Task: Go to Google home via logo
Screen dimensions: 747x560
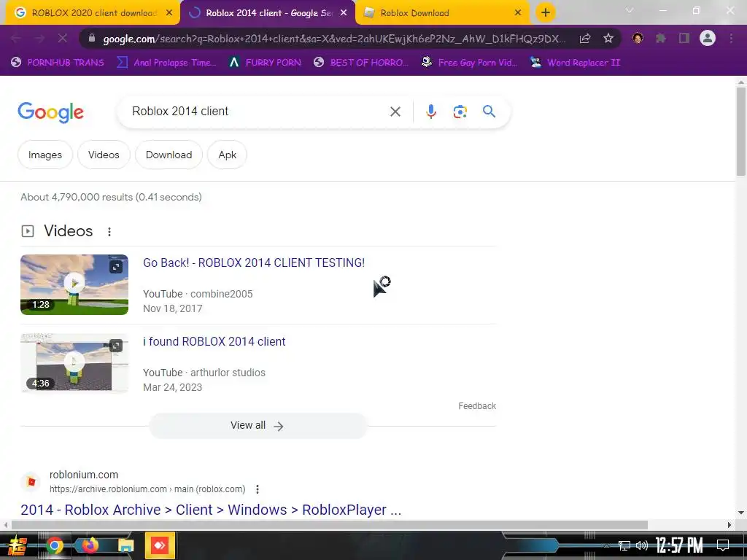Action: pos(50,112)
